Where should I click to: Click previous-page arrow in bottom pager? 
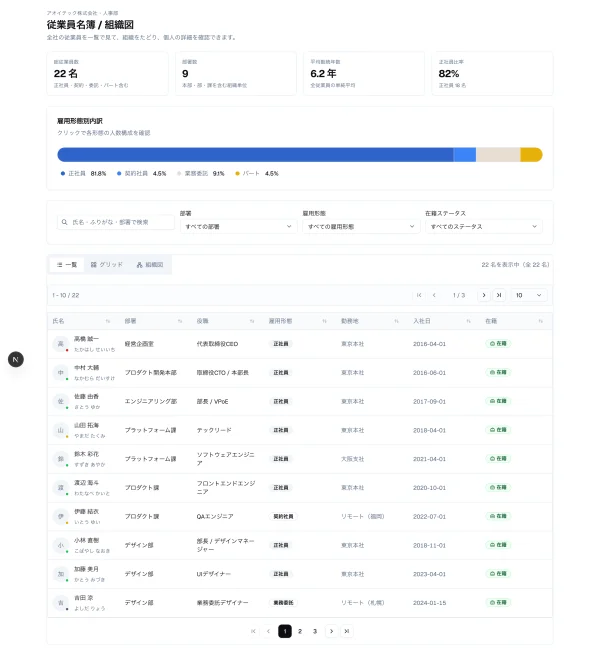[268, 631]
